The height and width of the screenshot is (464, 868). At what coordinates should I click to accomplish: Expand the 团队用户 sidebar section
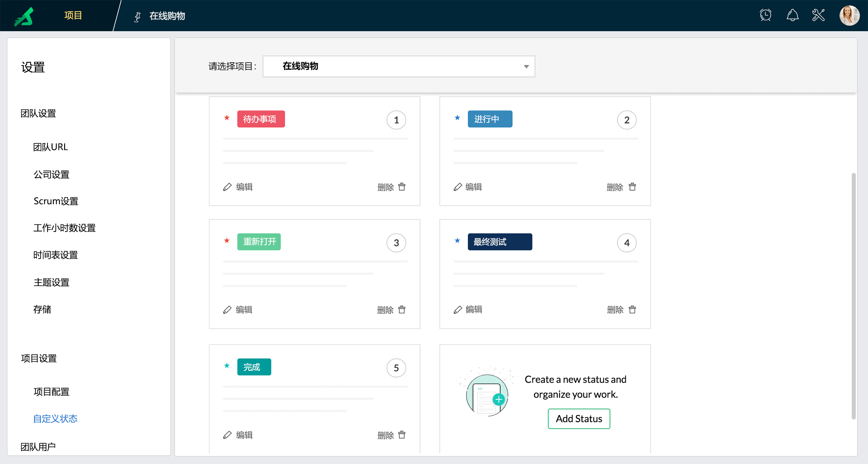pyautogui.click(x=38, y=447)
